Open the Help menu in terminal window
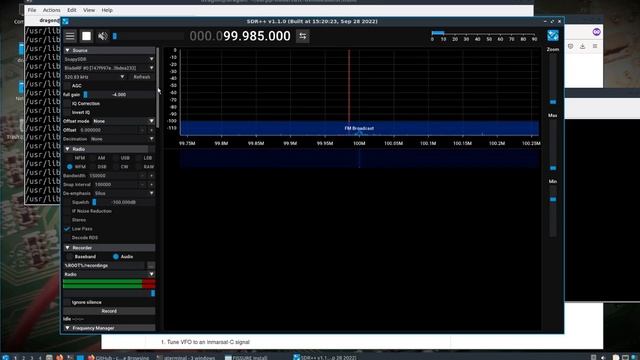Screen dimensions: 640x360 point(107,10)
